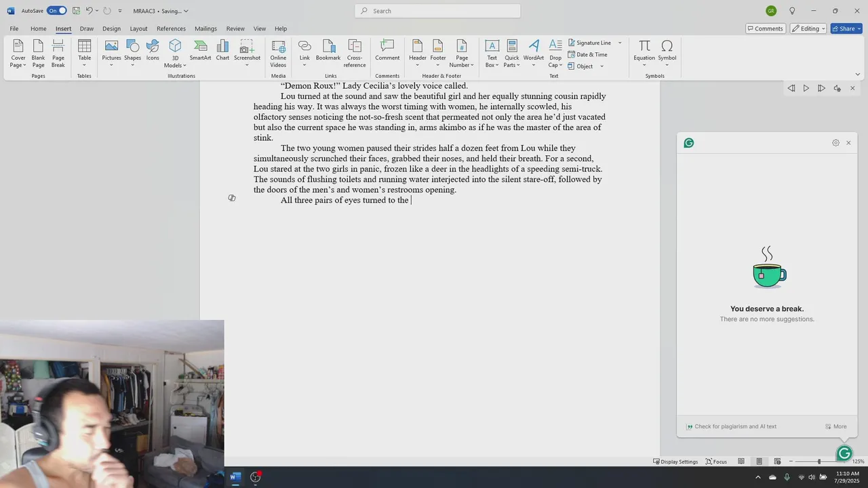Expand the Object dropdown arrow
The image size is (868, 488).
click(601, 66)
